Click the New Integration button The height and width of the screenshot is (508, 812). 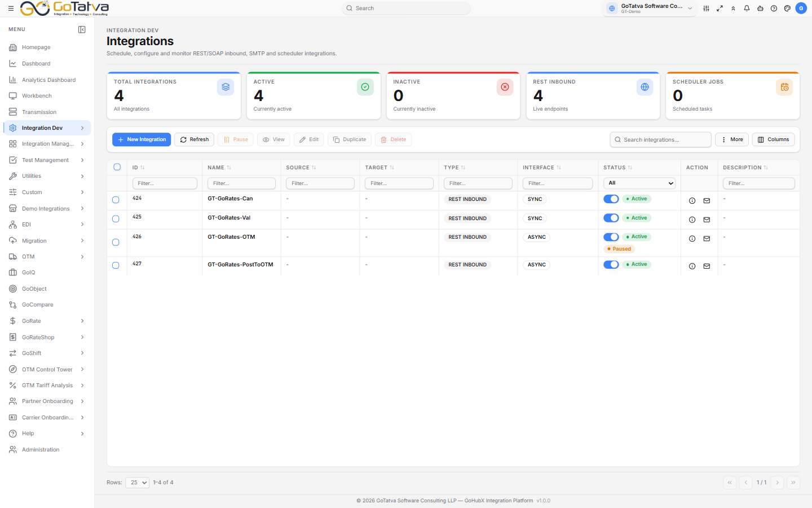[142, 139]
